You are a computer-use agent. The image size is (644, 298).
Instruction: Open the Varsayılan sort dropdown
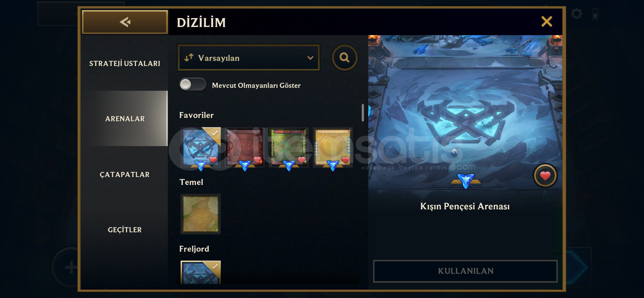pyautogui.click(x=249, y=58)
